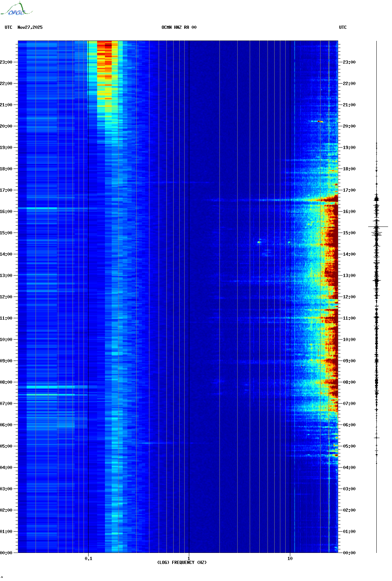Select the OCMN HNZ RA 00 station title
This screenshot has width=392, height=581.
coord(179,27)
